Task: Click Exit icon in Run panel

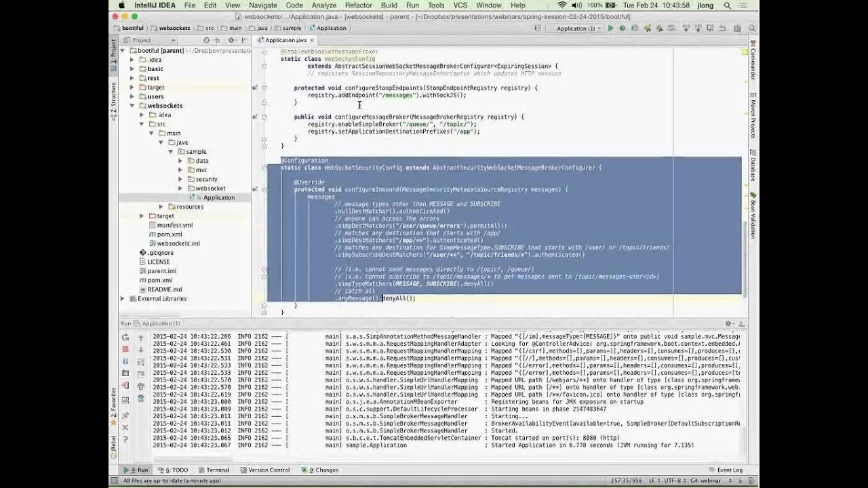Action: 125,386
